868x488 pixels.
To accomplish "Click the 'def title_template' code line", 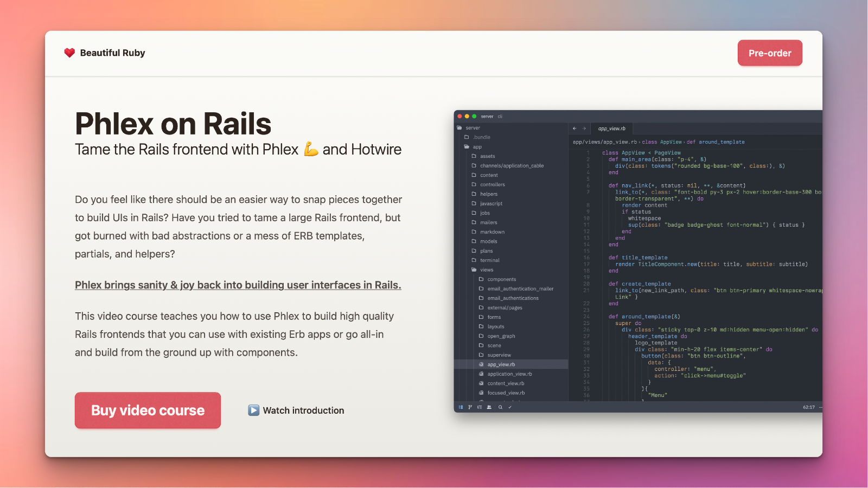I will click(638, 258).
